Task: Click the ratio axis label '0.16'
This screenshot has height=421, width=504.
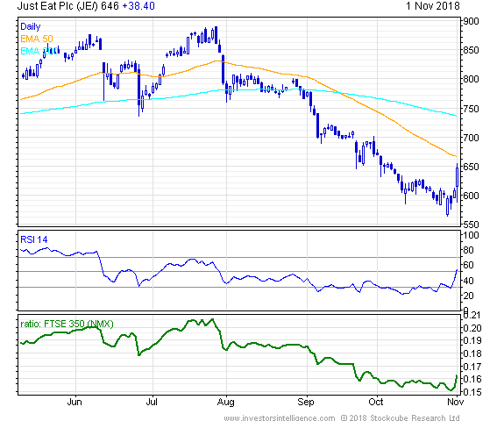Action: pyautogui.click(x=472, y=379)
